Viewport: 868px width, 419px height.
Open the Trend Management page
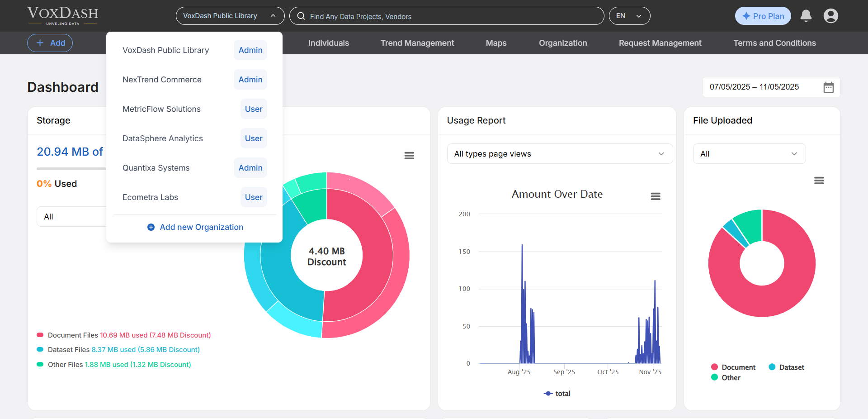point(417,43)
